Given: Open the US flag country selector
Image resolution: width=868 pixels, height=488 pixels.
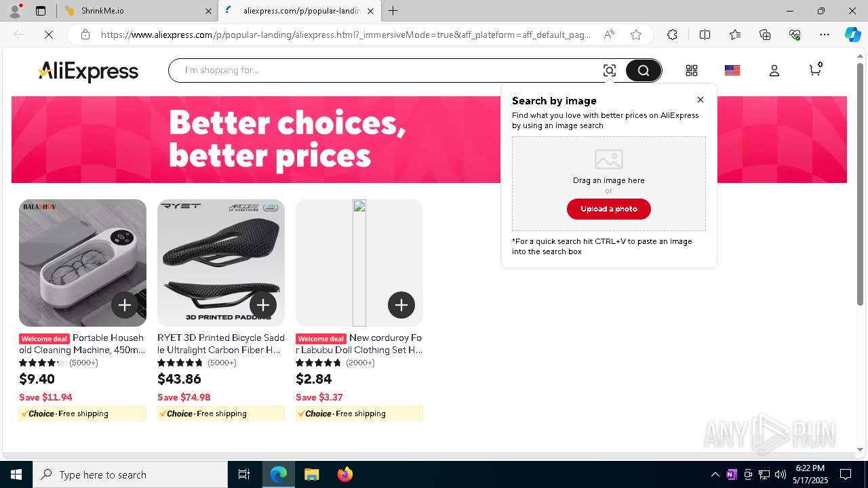Looking at the screenshot, I should [732, 70].
